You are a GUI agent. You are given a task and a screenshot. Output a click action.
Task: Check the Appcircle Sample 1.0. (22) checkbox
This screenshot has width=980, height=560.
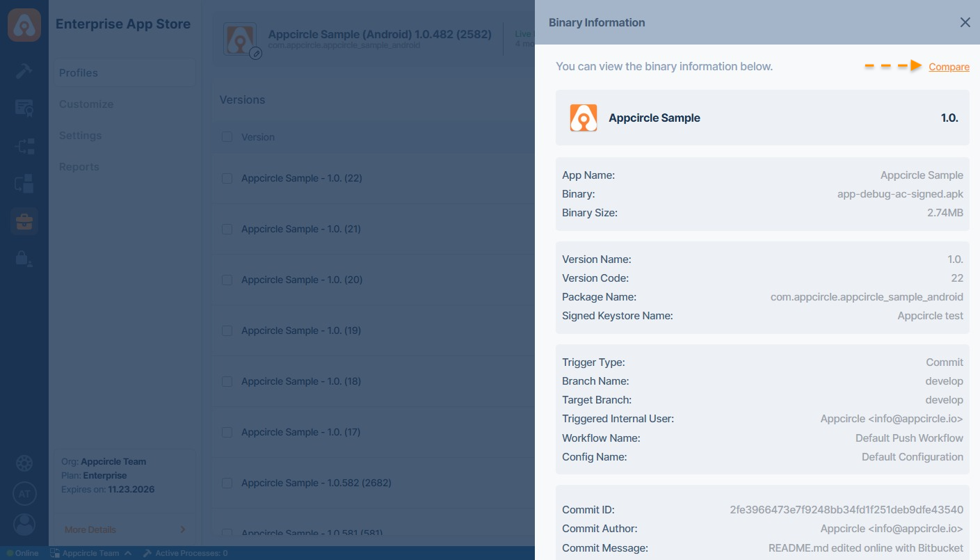(x=227, y=178)
